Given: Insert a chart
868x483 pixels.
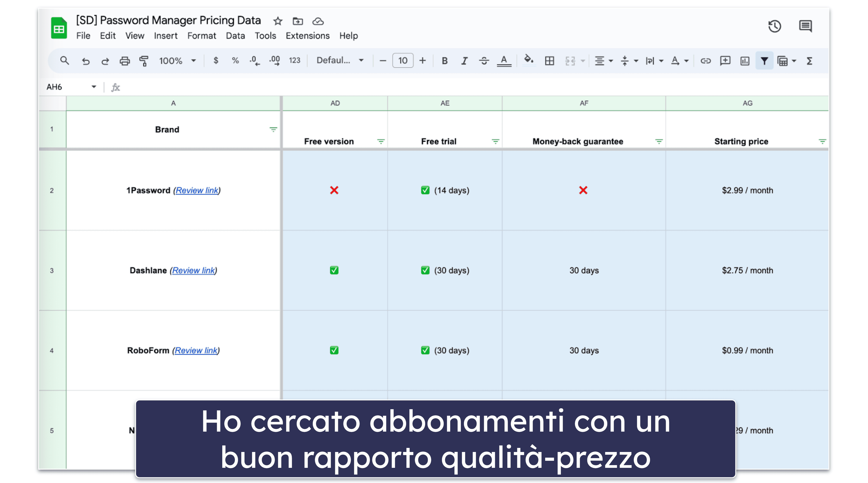Looking at the screenshot, I should pos(745,61).
